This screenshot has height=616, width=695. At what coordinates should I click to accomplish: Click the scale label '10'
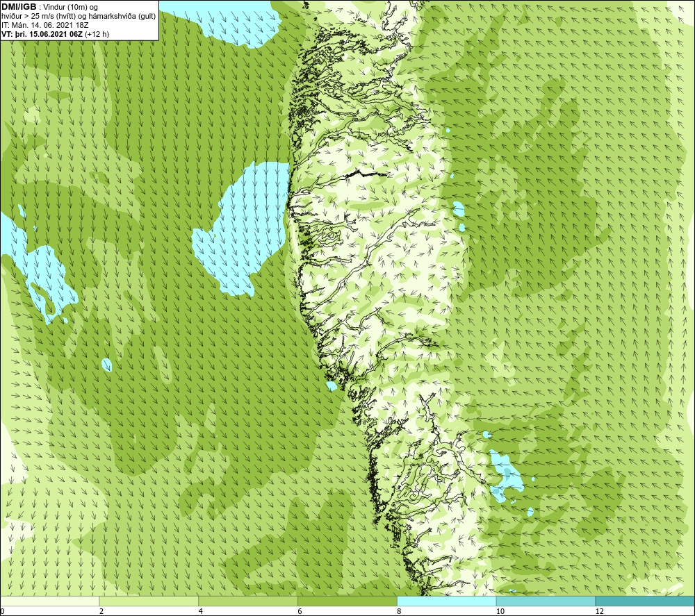point(500,611)
